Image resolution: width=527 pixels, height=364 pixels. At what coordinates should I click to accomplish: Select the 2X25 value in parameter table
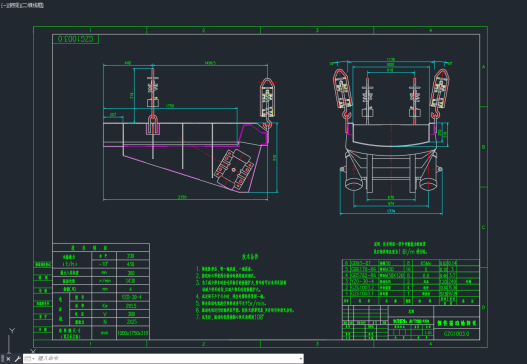point(131,322)
